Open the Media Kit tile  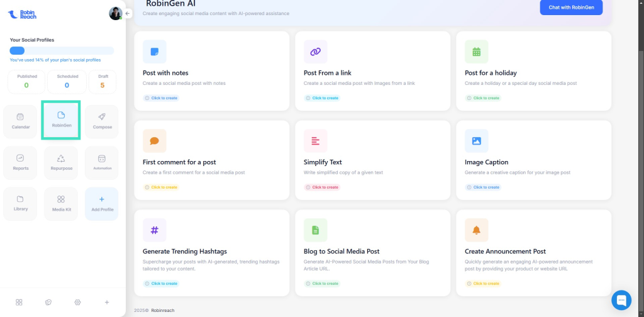coord(61,204)
